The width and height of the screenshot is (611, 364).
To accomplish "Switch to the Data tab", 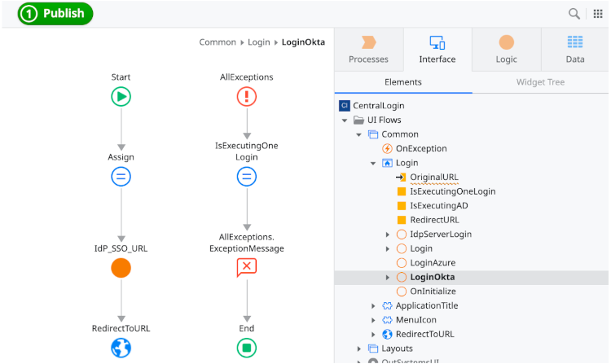I will [x=575, y=50].
